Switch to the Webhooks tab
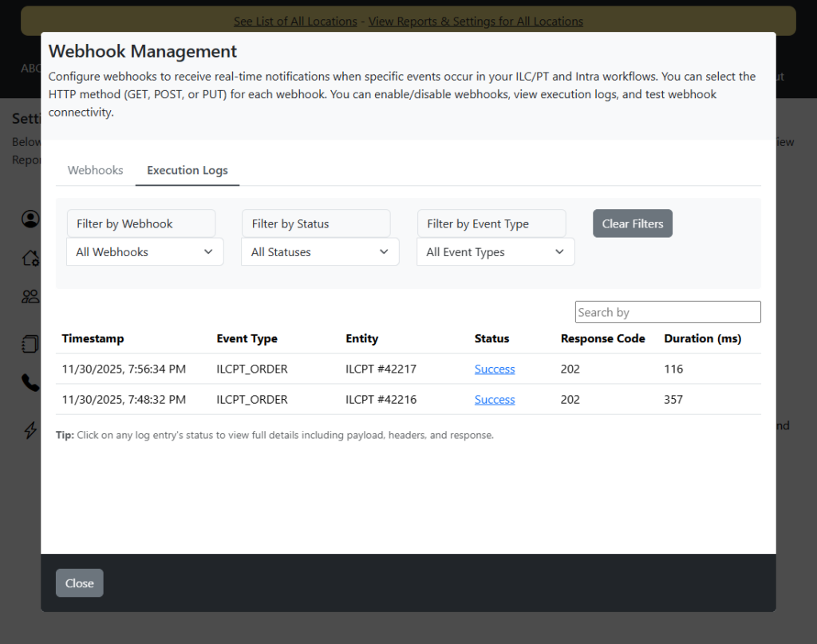This screenshot has height=644, width=817. click(96, 170)
